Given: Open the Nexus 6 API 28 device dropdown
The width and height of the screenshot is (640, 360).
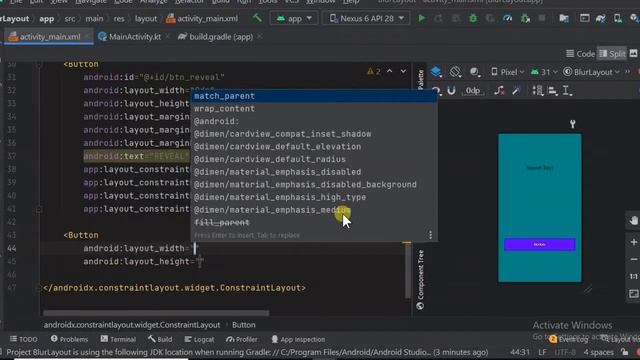Looking at the screenshot, I should point(366,18).
